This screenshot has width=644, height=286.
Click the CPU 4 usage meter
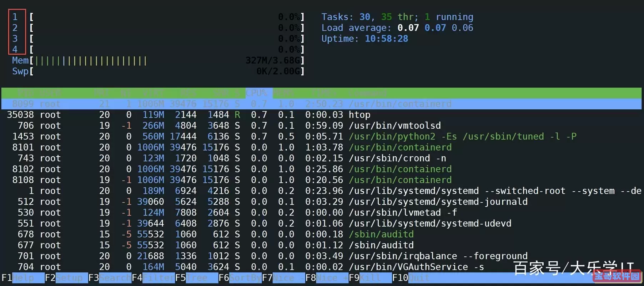158,49
